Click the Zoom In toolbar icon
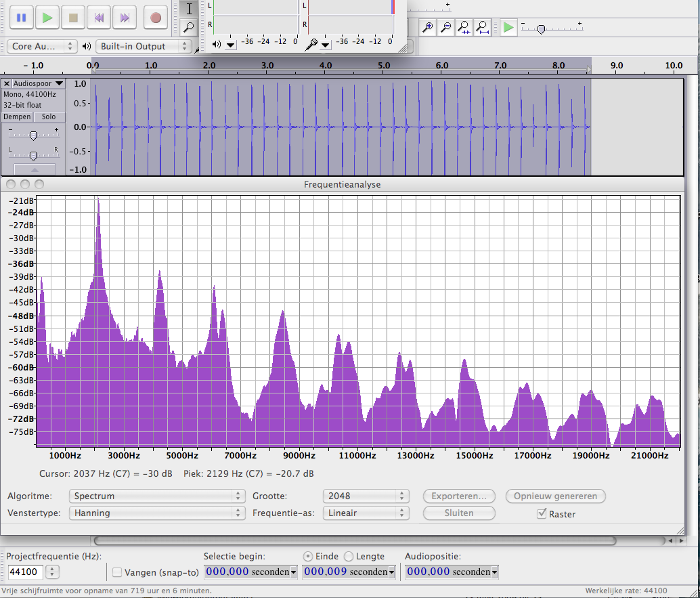700x598 pixels. click(x=428, y=28)
